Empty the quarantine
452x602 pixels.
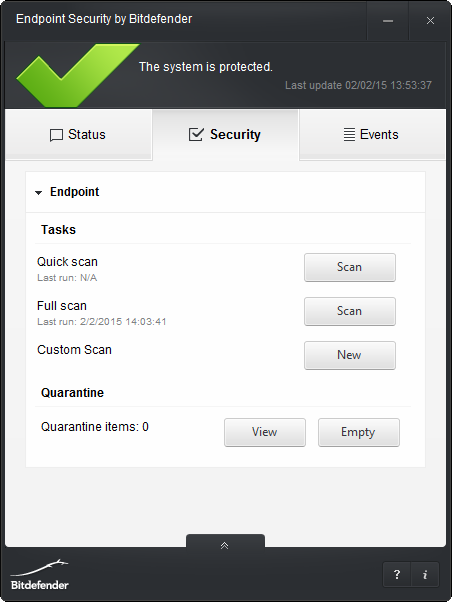pyautogui.click(x=359, y=432)
